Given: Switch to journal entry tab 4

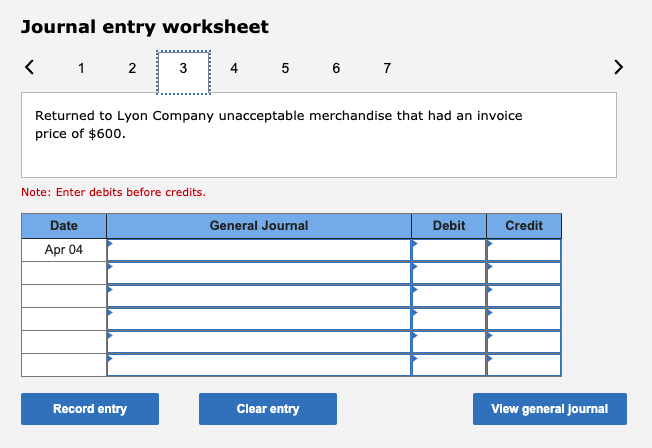Looking at the screenshot, I should coord(234,68).
